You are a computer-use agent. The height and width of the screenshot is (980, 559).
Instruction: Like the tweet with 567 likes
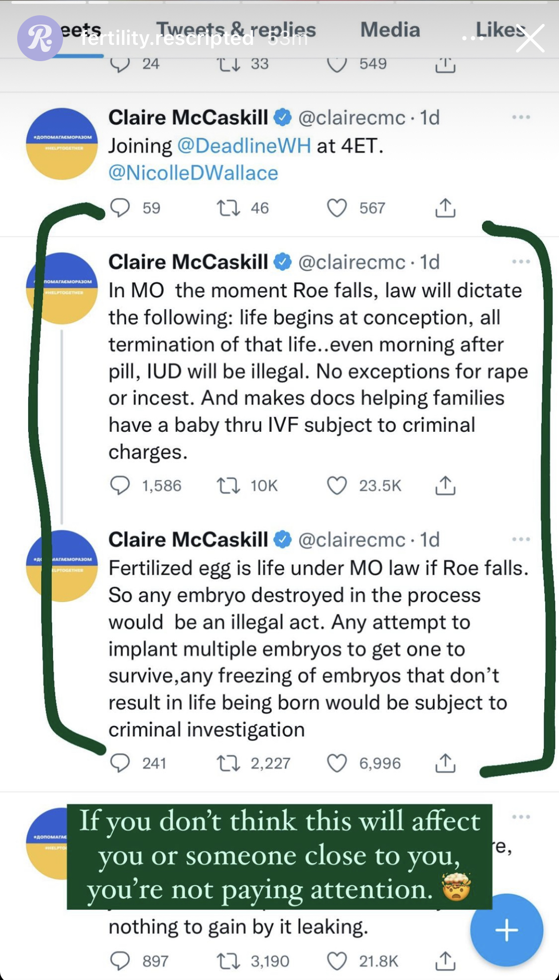pos(337,208)
